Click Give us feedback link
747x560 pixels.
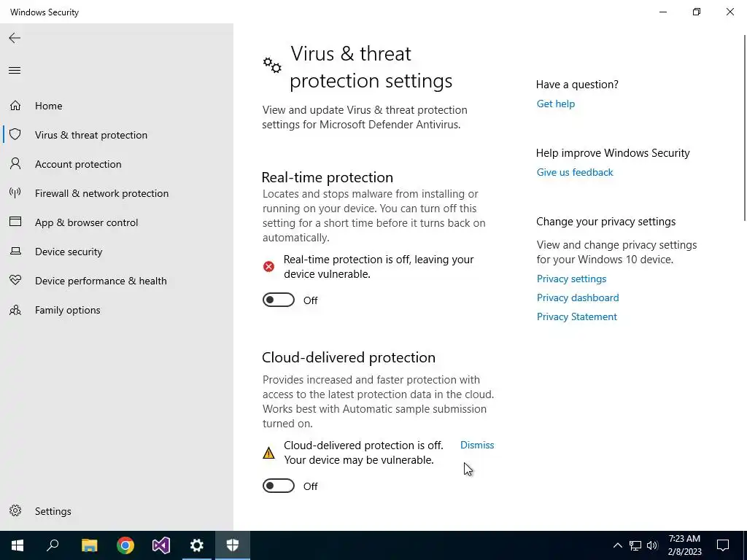575,172
